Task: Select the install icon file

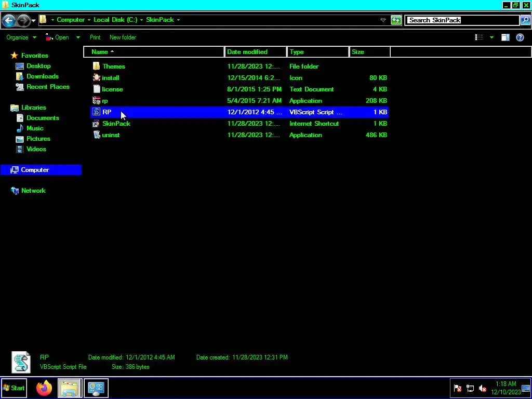Action: [96, 78]
